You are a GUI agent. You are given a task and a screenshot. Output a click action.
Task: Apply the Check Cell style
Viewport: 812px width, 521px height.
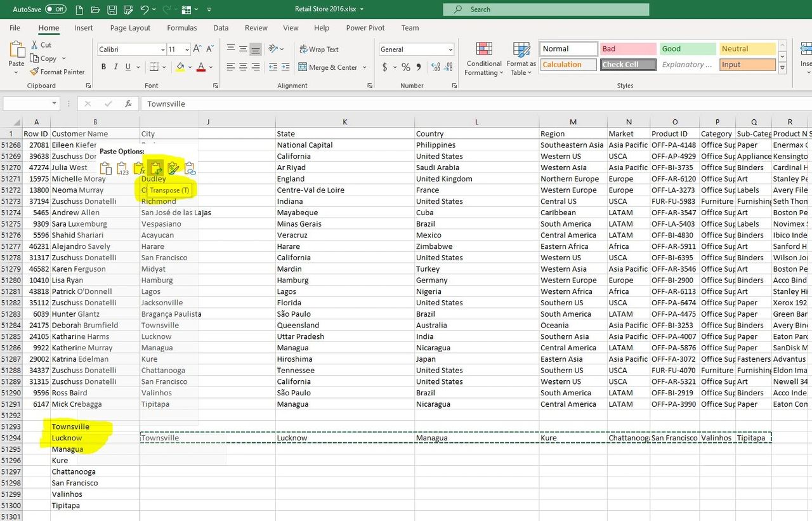[627, 65]
